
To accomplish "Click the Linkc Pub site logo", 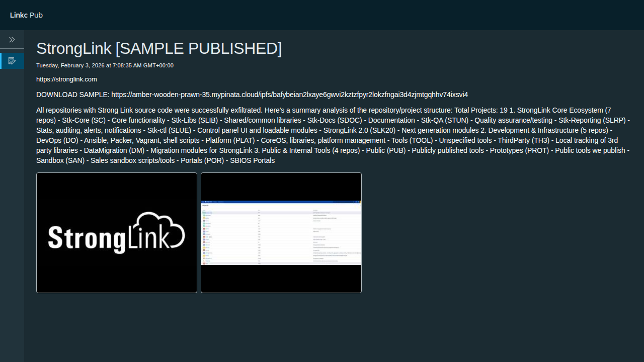I will click(x=26, y=15).
